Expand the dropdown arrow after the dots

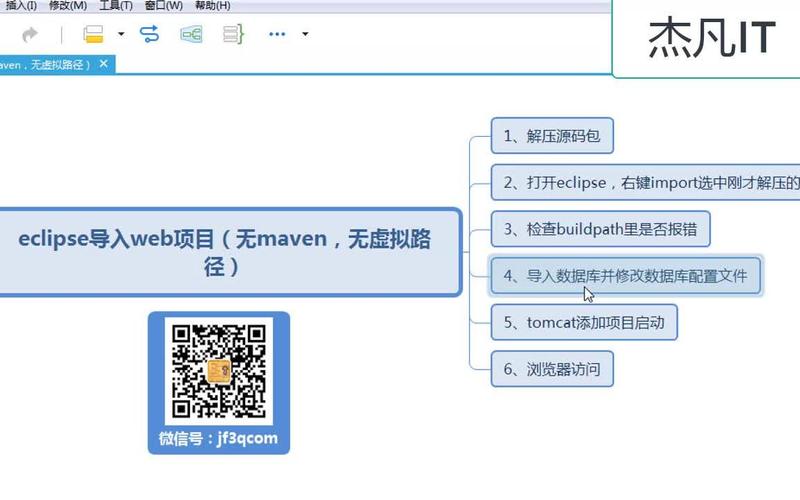click(305, 34)
